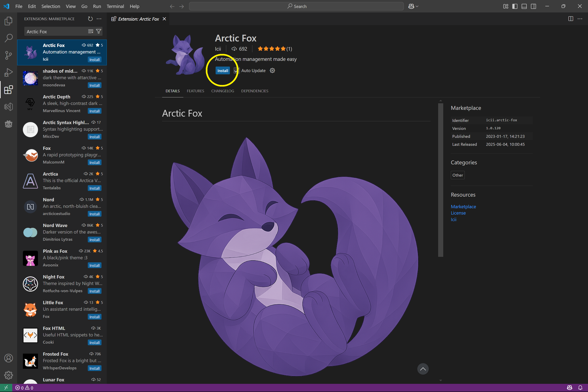Clear extensions search results

point(90,31)
